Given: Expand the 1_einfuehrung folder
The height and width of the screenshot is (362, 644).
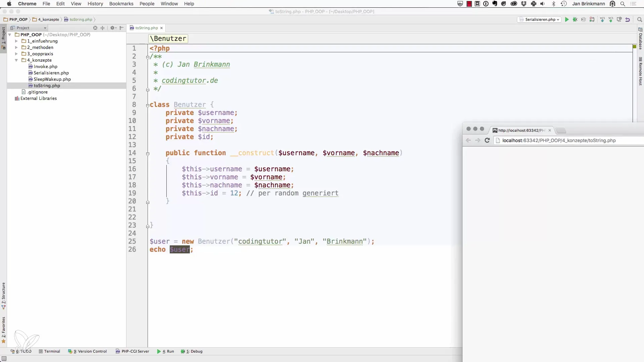Looking at the screenshot, I should (x=16, y=41).
